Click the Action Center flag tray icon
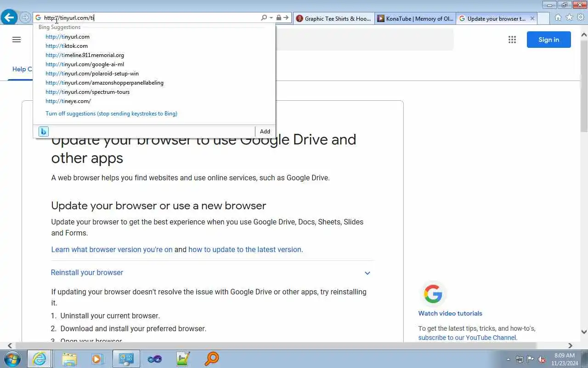Image resolution: width=588 pixels, height=368 pixels. point(531,359)
